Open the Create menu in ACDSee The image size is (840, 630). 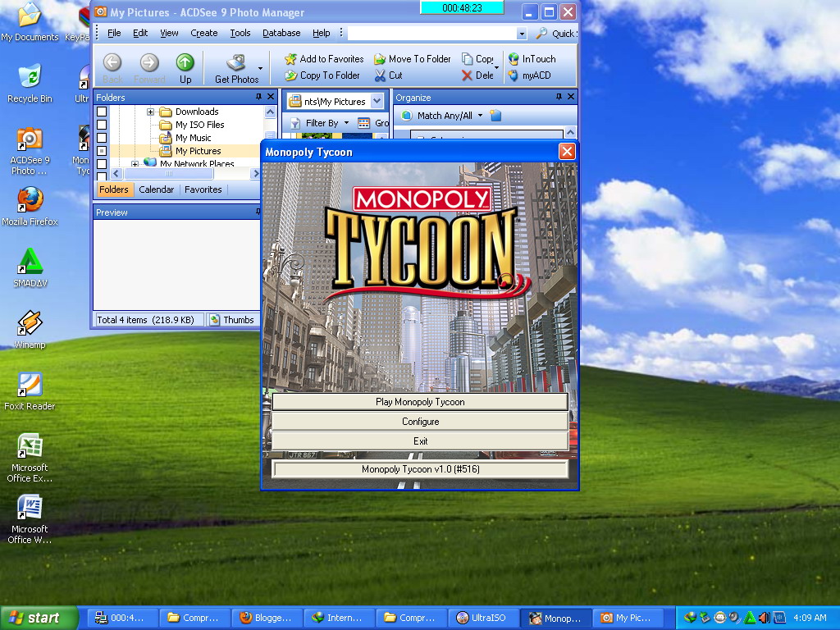pos(204,33)
